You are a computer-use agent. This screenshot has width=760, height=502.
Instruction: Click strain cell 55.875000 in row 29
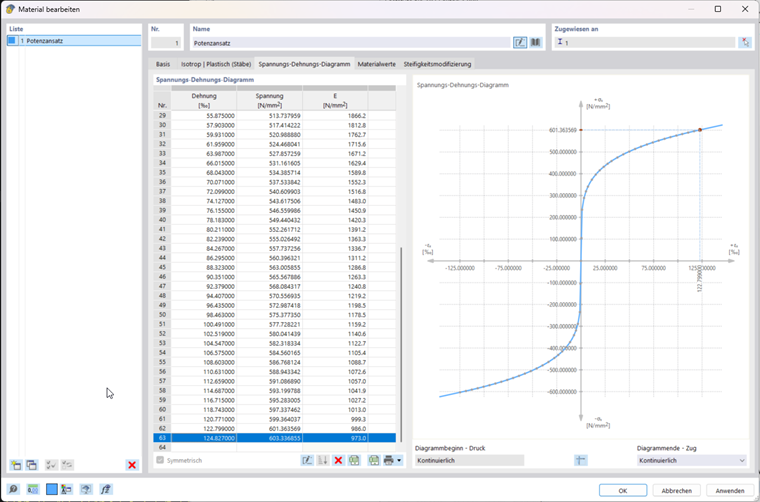pyautogui.click(x=204, y=116)
